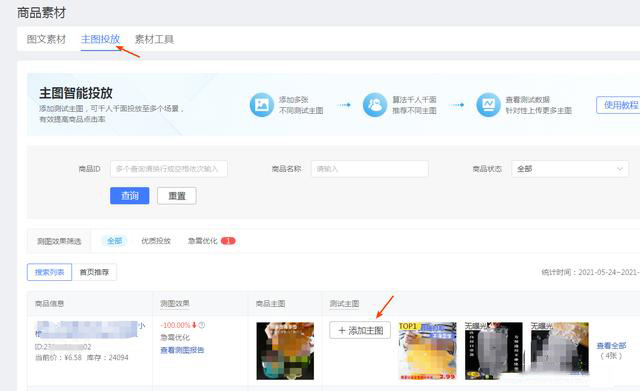
Task: Click the red down-arrow icon beside -100.00%
Action: tap(194, 325)
